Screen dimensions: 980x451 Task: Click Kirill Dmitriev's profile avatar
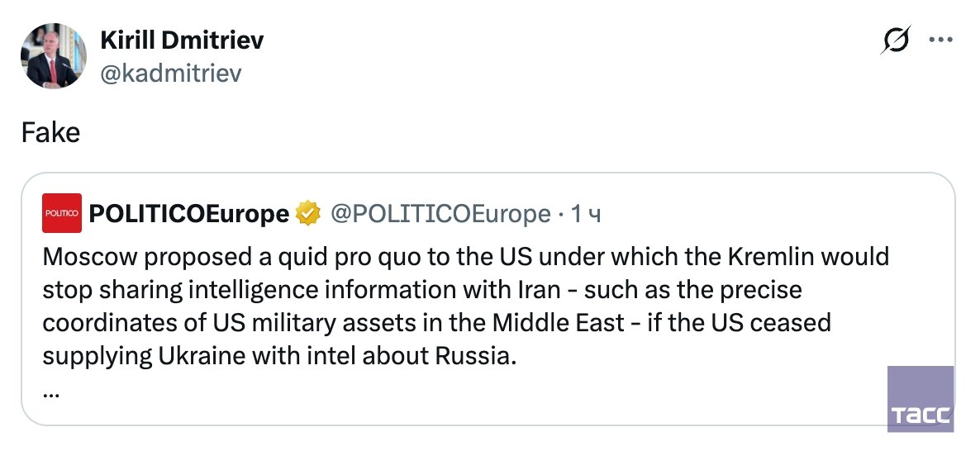click(53, 55)
